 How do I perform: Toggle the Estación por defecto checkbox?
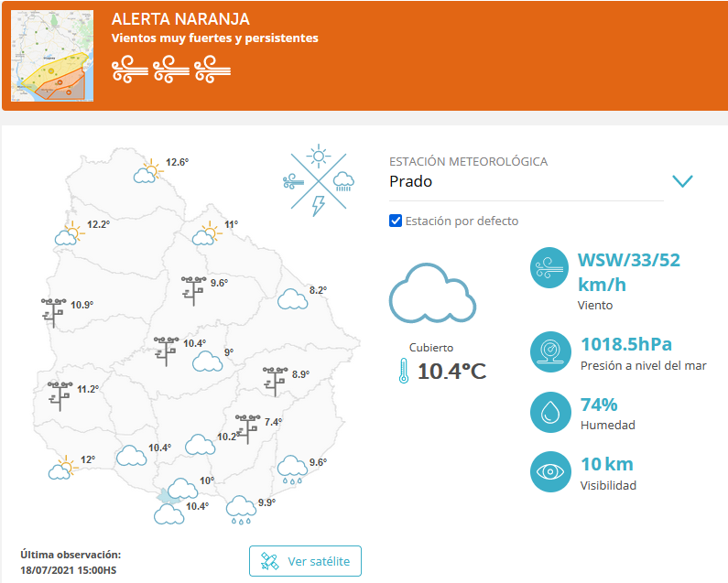(396, 221)
